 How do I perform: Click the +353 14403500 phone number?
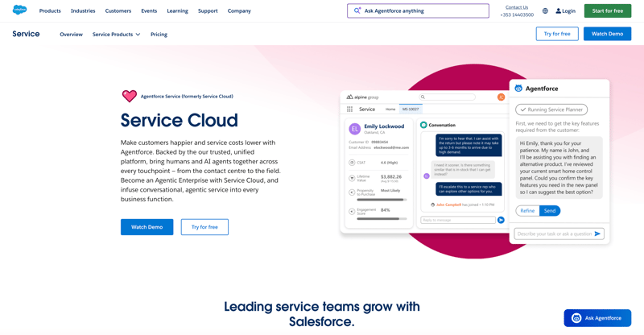517,15
